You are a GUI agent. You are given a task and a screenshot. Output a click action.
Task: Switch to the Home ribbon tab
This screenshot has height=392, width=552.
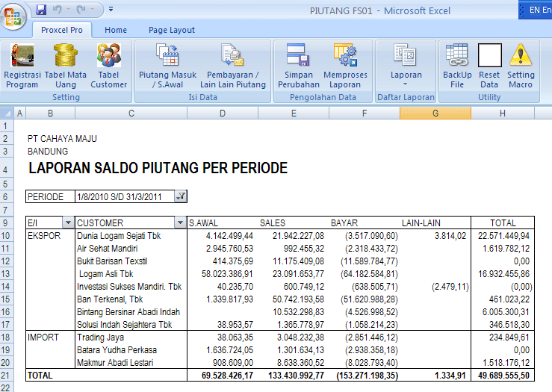[x=116, y=30]
